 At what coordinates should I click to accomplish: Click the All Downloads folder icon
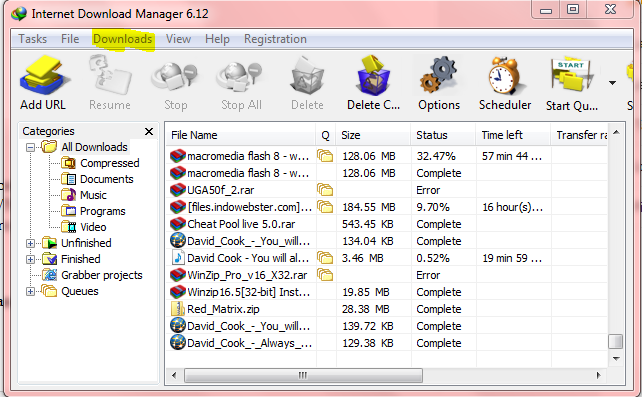click(50, 147)
